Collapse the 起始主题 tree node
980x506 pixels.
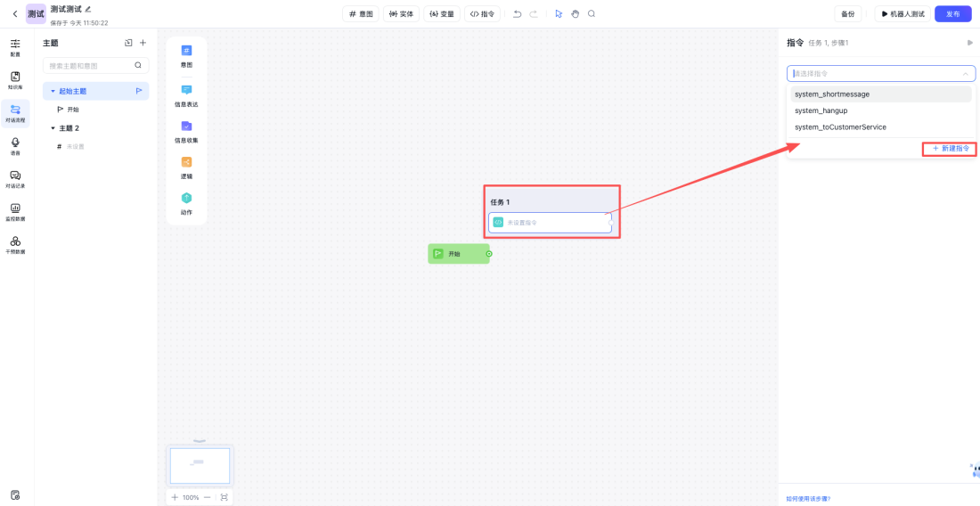click(x=53, y=91)
